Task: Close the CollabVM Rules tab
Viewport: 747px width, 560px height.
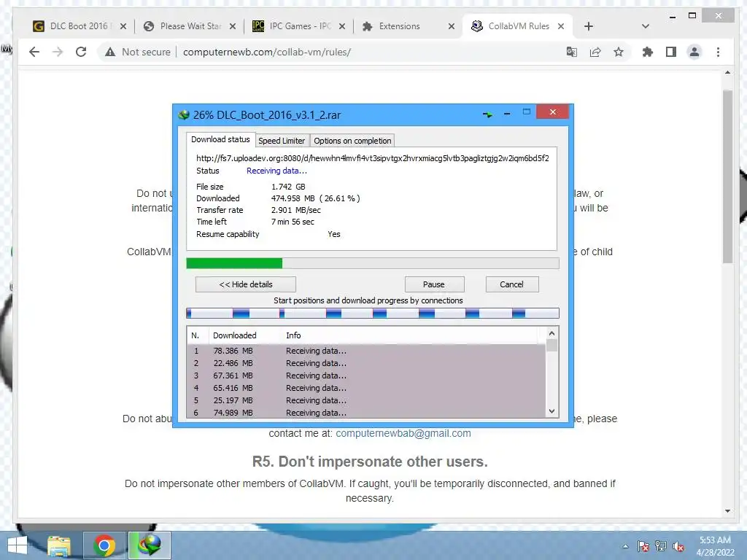Action: (561, 26)
